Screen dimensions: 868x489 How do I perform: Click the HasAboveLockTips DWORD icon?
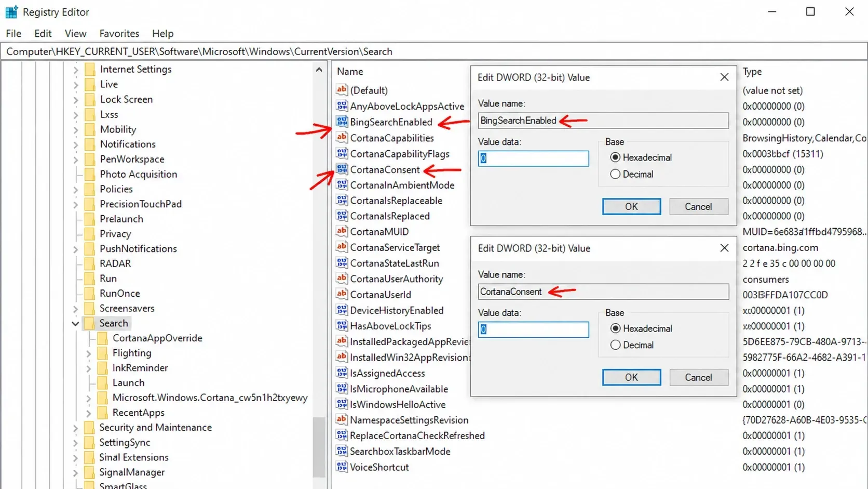pos(342,326)
